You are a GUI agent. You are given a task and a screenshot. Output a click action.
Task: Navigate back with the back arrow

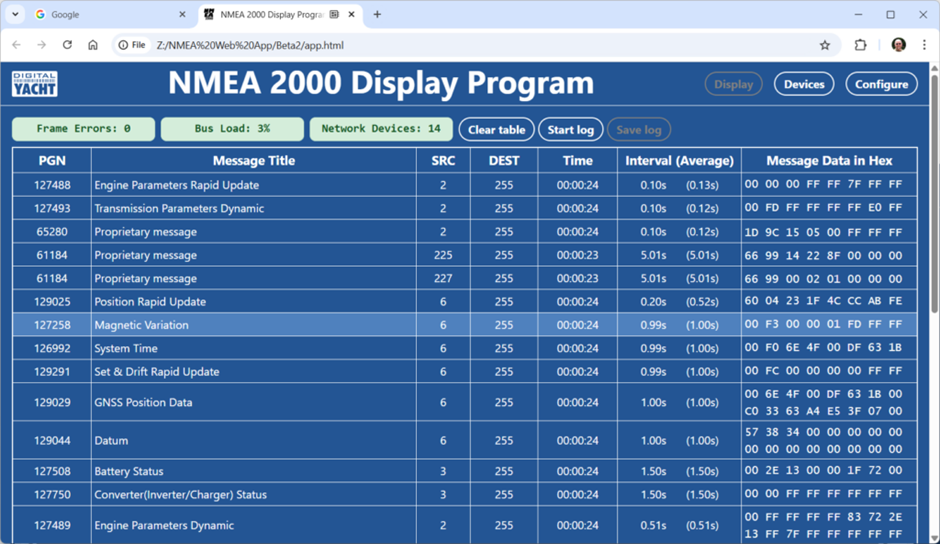pyautogui.click(x=16, y=45)
